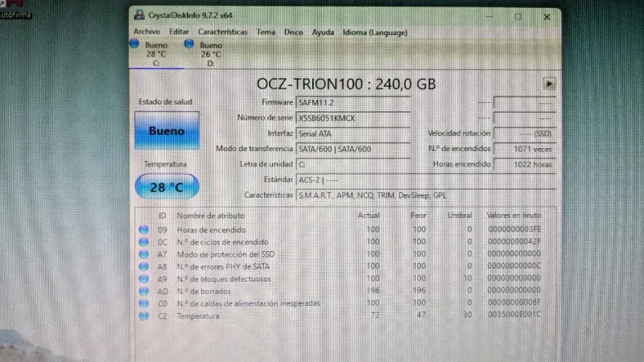The image size is (644, 362).
Task: Click raw value 00000000042F
Action: [x=514, y=241]
